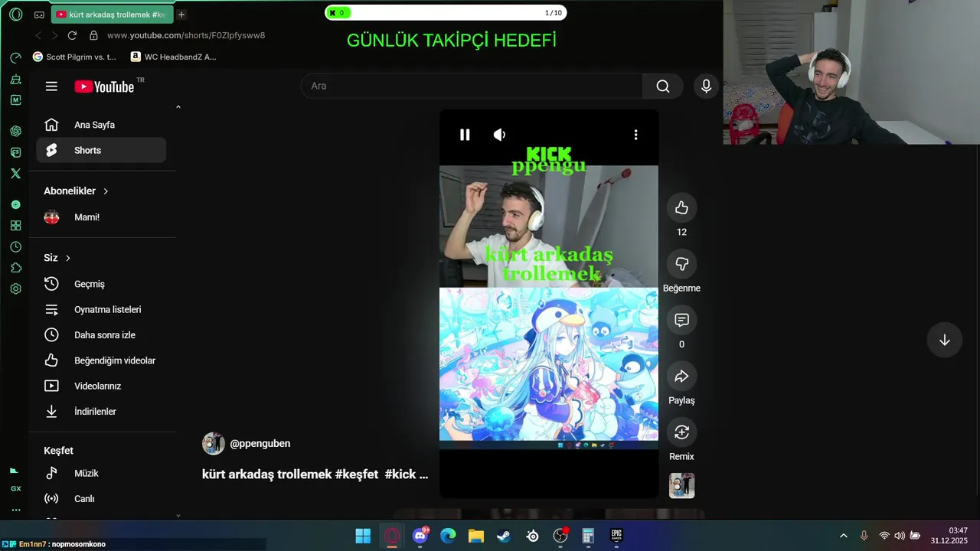Expand the Abonelikler section
The height and width of the screenshot is (551, 980).
[77, 191]
